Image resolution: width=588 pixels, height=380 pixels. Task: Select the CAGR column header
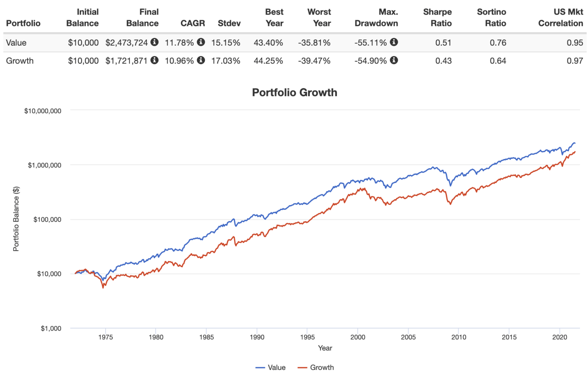pyautogui.click(x=193, y=23)
